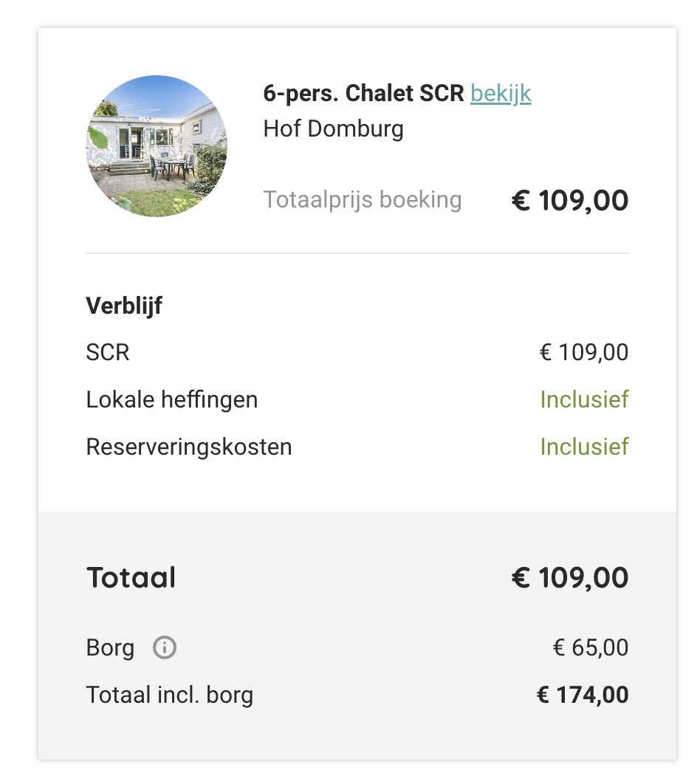Click the Lokale heffingen row label
The image size is (697, 784).
pos(172,399)
